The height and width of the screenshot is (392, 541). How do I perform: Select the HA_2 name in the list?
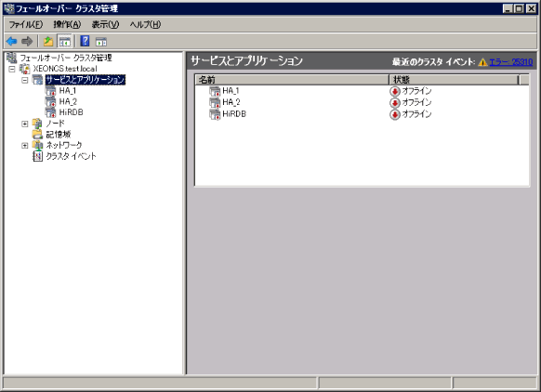231,102
